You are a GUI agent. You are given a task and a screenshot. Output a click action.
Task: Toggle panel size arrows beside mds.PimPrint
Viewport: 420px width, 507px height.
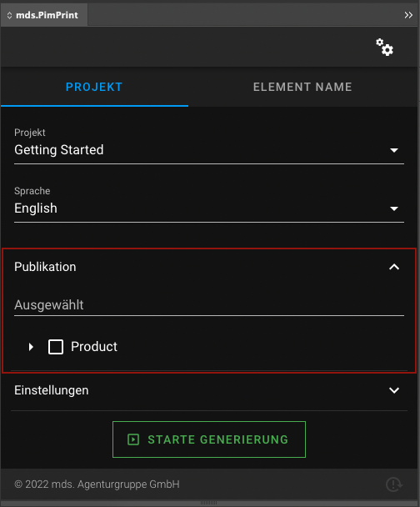pos(9,15)
